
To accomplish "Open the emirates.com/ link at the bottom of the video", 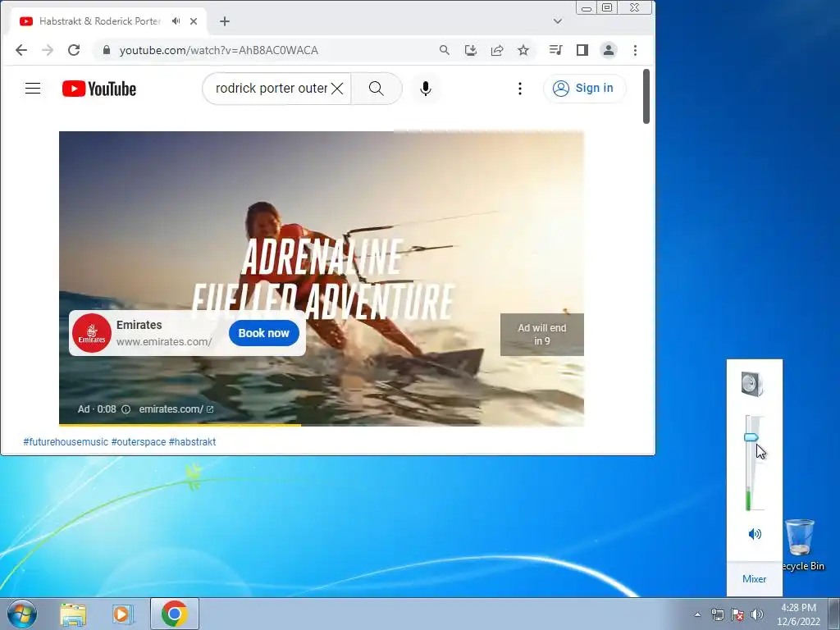I will [x=176, y=409].
